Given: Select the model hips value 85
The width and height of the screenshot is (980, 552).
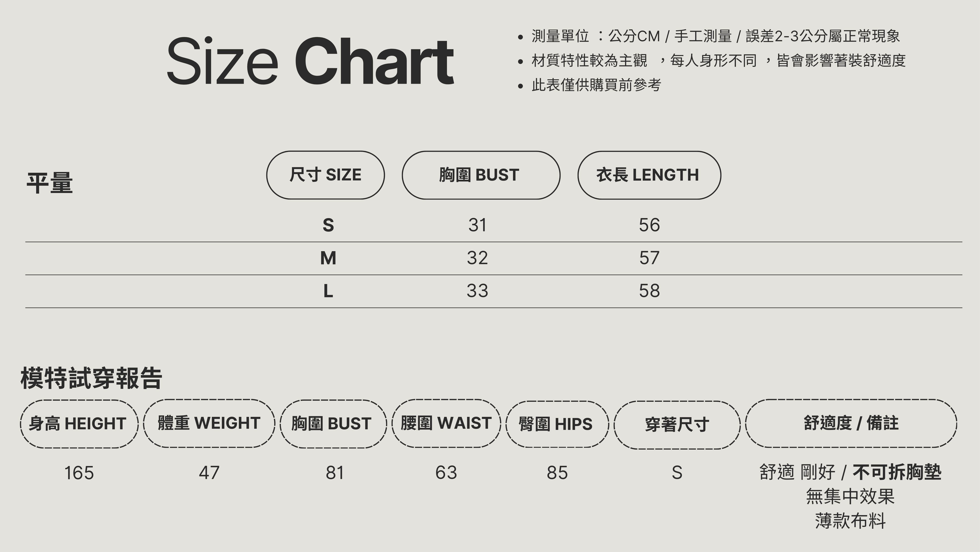Looking at the screenshot, I should (557, 473).
